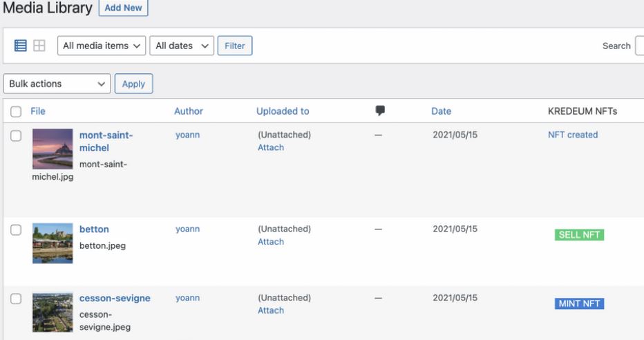
Task: Switch to list view icon
Action: (21, 46)
